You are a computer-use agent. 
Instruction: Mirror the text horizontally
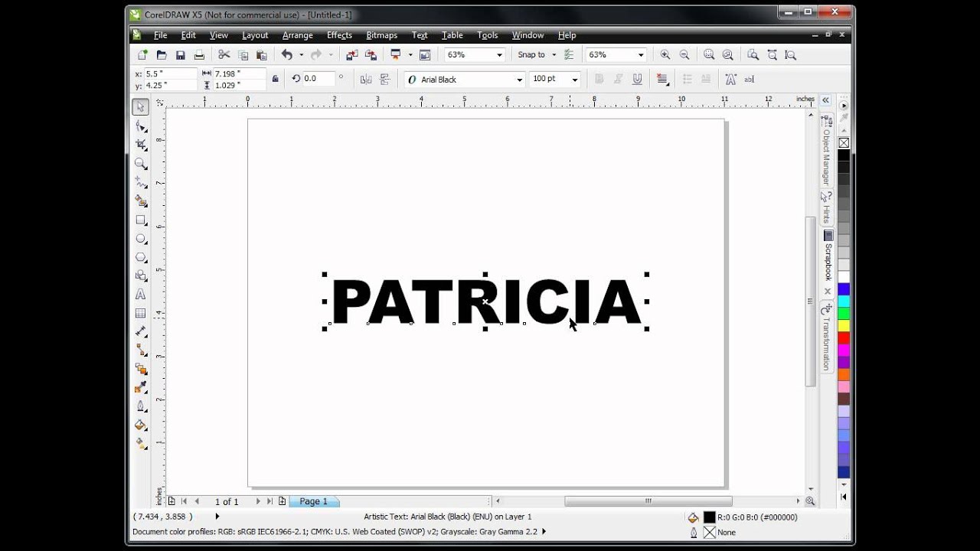point(366,79)
